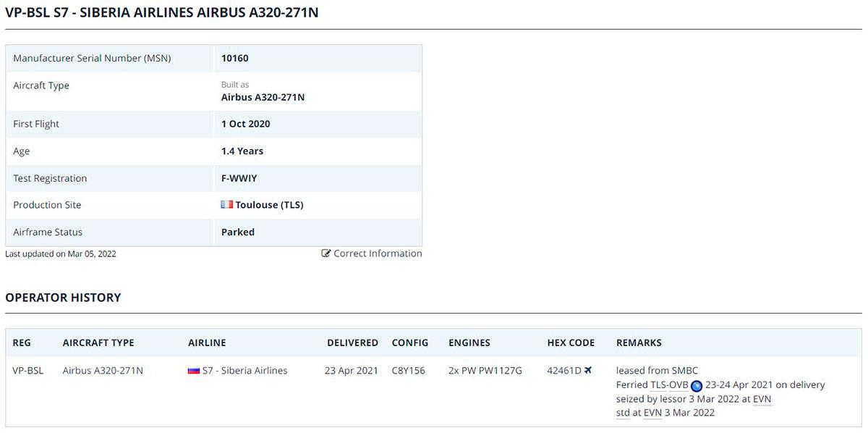The height and width of the screenshot is (433, 868).
Task: Click the VP-BSL S7 page title heading
Action: tap(162, 12)
